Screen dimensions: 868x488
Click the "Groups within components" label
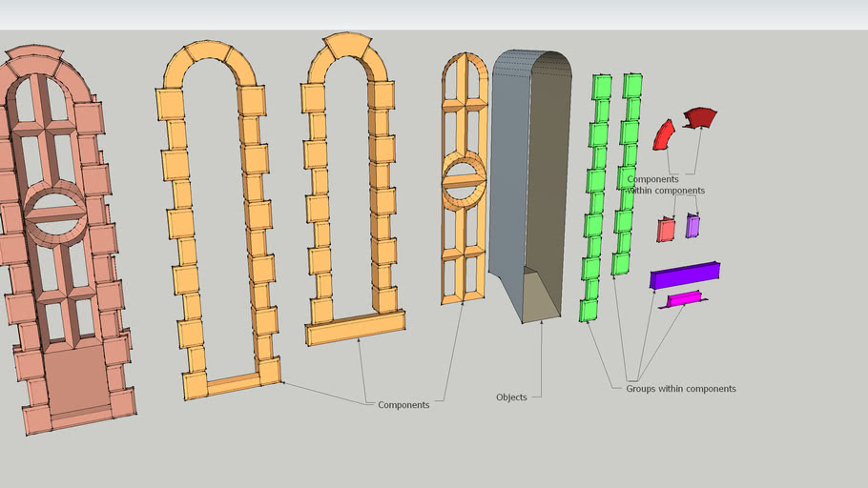pyautogui.click(x=680, y=389)
